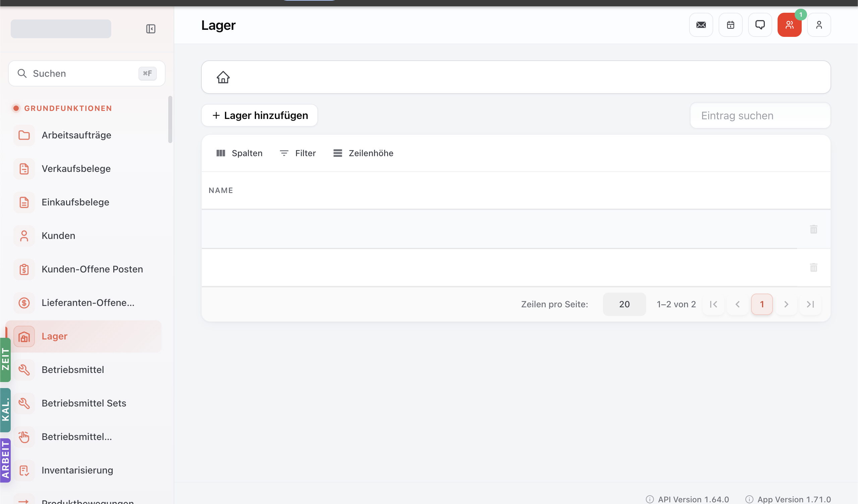
Task: Open the calendar icon in header
Action: [x=730, y=25]
